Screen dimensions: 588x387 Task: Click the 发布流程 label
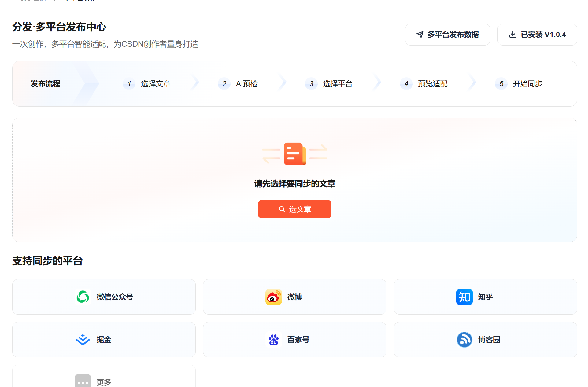[x=46, y=84]
